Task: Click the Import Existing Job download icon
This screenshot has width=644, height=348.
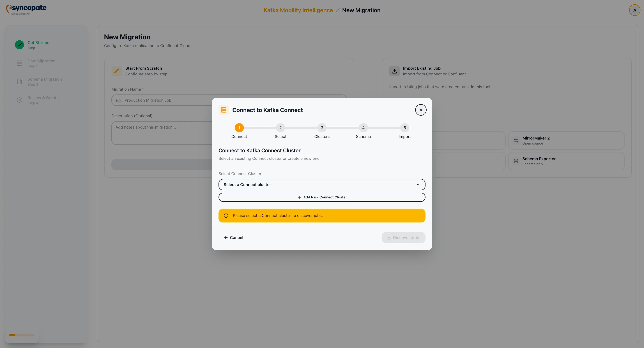Action: click(394, 71)
